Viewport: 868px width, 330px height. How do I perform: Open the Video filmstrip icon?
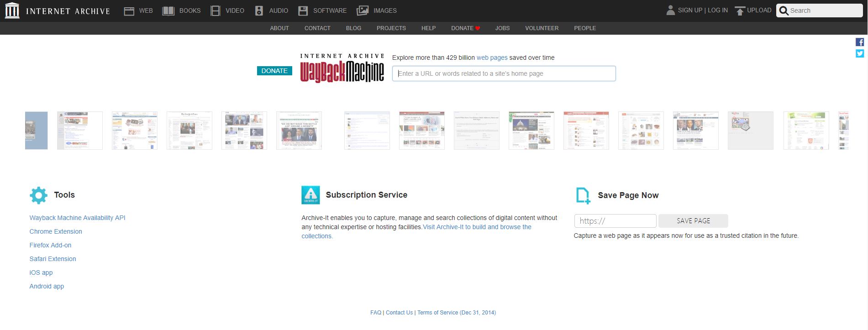216,10
